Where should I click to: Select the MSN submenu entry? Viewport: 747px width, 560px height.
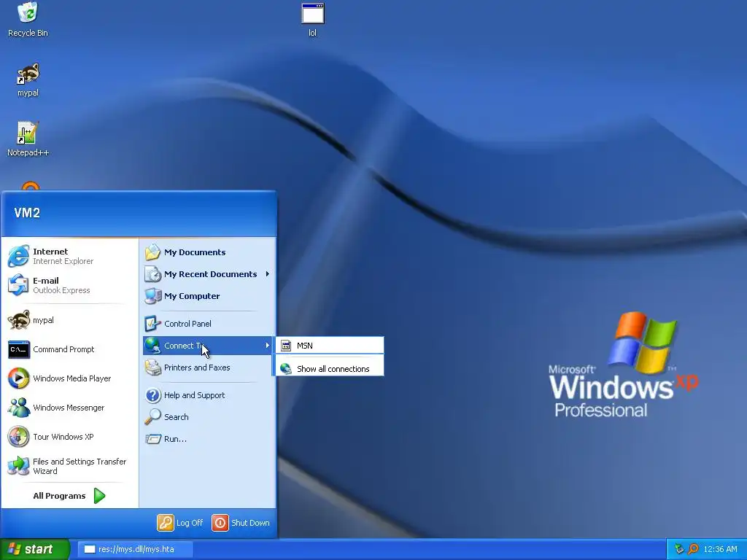pos(329,346)
